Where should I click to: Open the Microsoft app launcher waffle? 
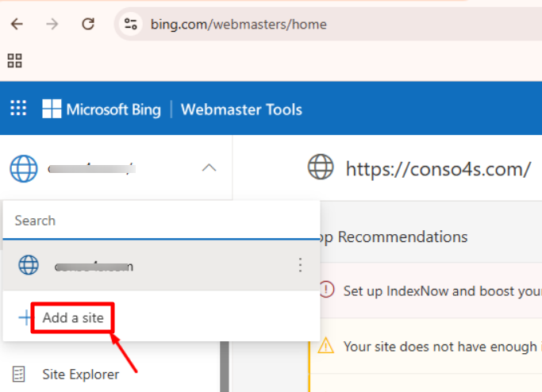pos(18,109)
